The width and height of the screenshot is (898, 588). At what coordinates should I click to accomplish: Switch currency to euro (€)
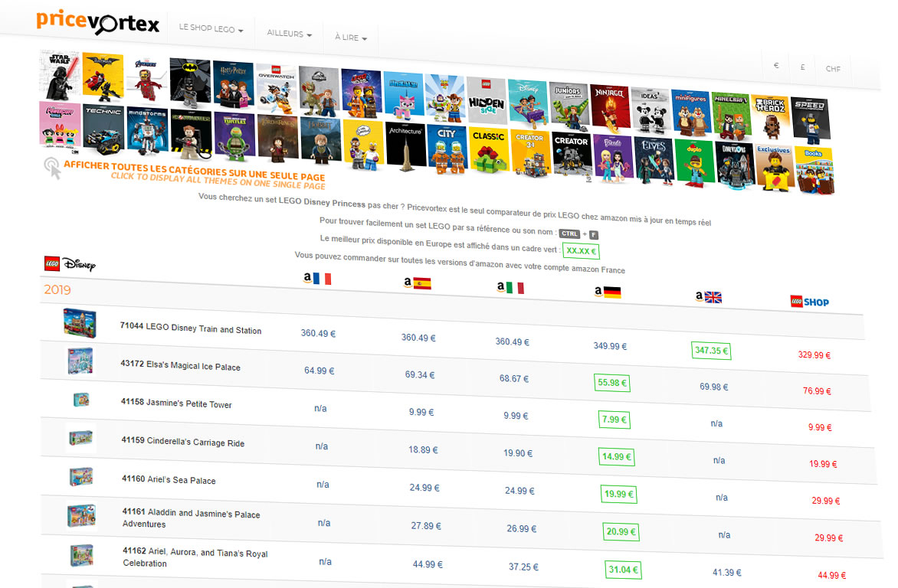coord(776,67)
